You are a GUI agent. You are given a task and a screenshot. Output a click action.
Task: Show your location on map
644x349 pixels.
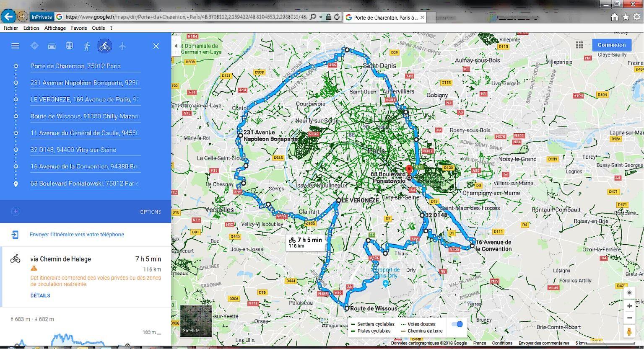(x=629, y=293)
